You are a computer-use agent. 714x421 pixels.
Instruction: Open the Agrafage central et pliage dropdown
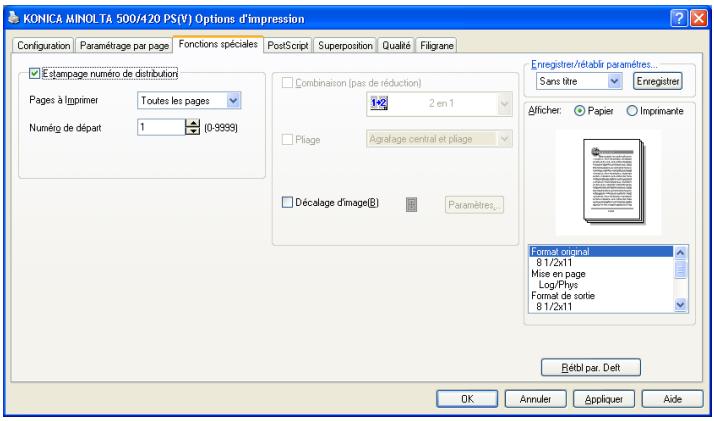coord(505,139)
